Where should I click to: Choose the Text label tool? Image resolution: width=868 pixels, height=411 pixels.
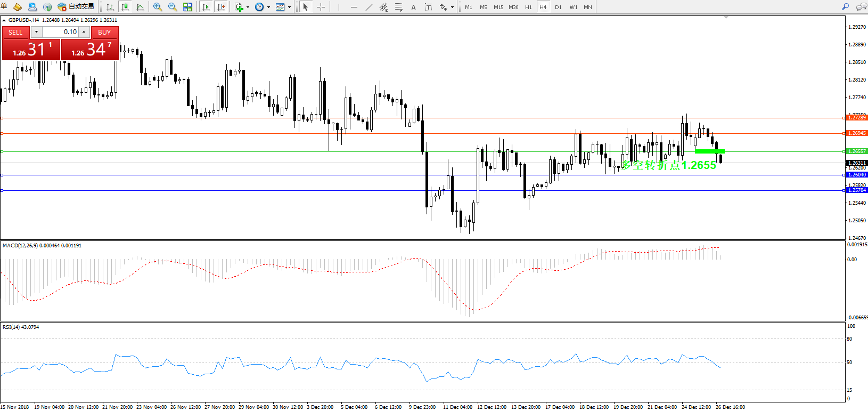click(x=429, y=7)
